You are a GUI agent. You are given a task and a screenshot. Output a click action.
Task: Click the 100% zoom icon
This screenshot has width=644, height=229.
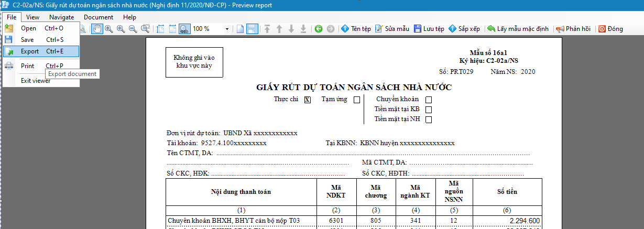click(x=184, y=29)
